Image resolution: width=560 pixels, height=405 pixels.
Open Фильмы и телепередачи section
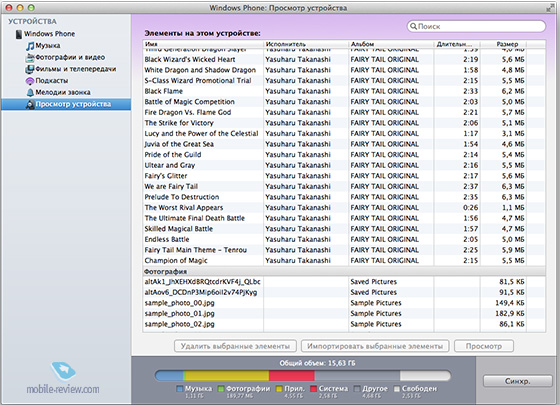[x=75, y=69]
